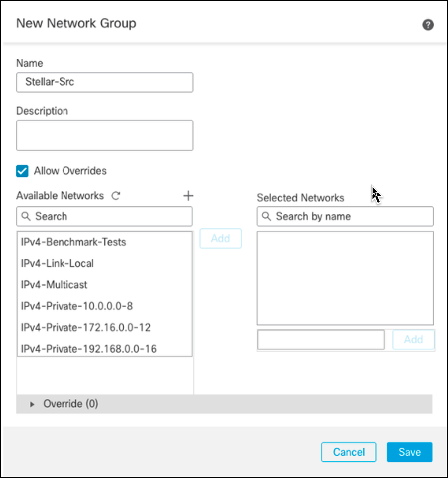Click Add button between network lists

[221, 238]
